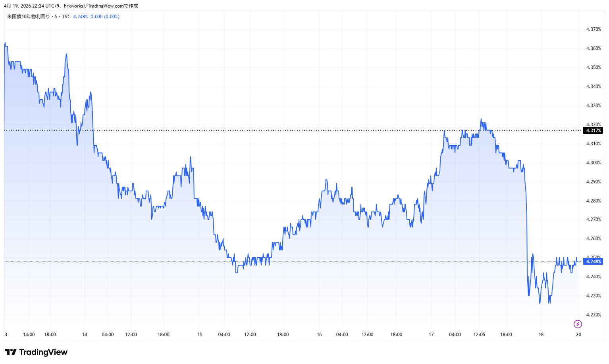Click the 0.000 (0.00%) change value

pos(105,17)
